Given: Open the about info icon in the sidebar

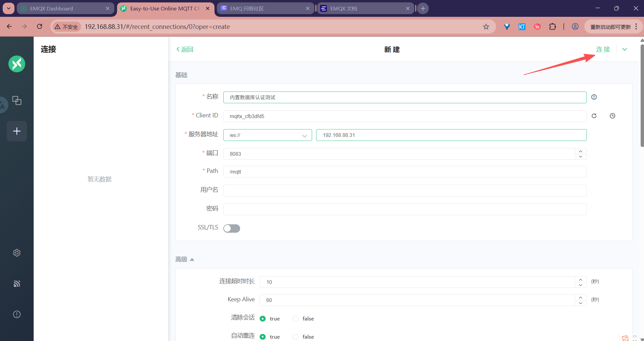Looking at the screenshot, I should click(17, 314).
